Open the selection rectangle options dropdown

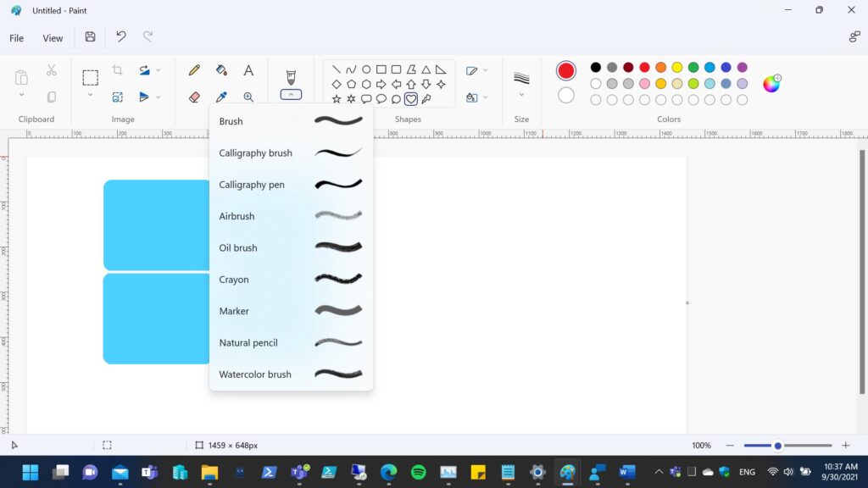tap(90, 95)
